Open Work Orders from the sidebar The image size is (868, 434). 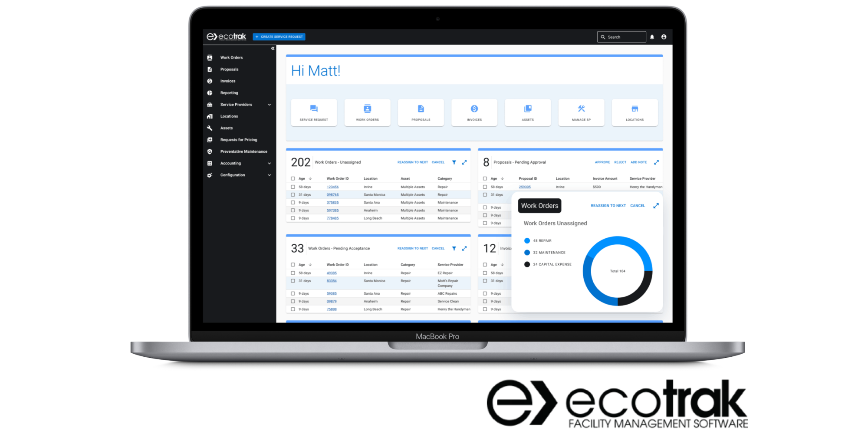pos(231,57)
